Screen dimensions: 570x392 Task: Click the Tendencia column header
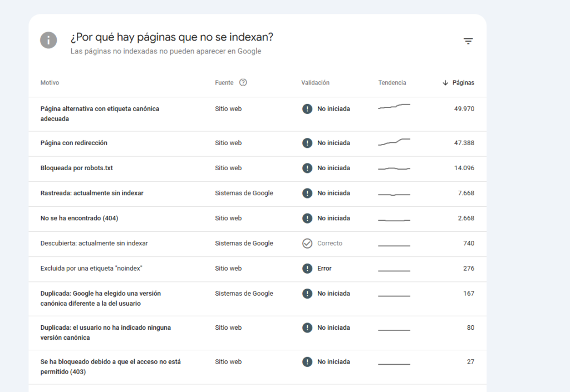point(392,83)
